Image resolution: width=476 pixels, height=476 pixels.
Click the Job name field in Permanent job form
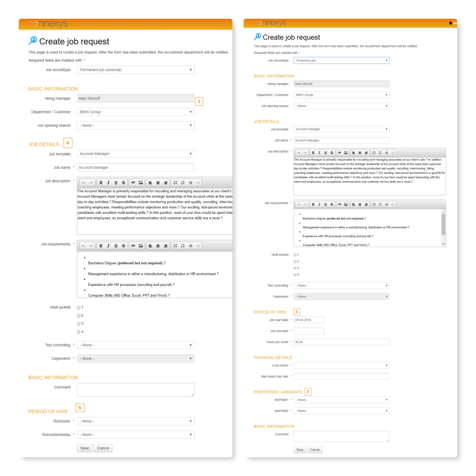pyautogui.click(x=136, y=167)
